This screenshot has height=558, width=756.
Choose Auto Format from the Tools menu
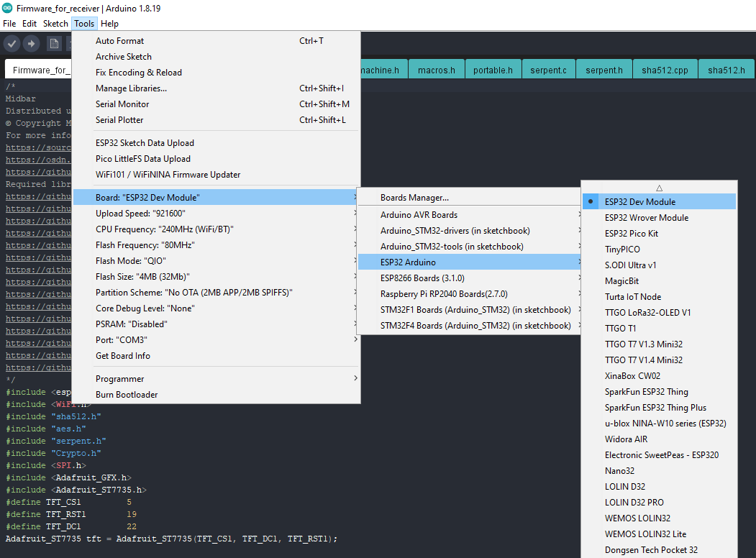click(217, 41)
